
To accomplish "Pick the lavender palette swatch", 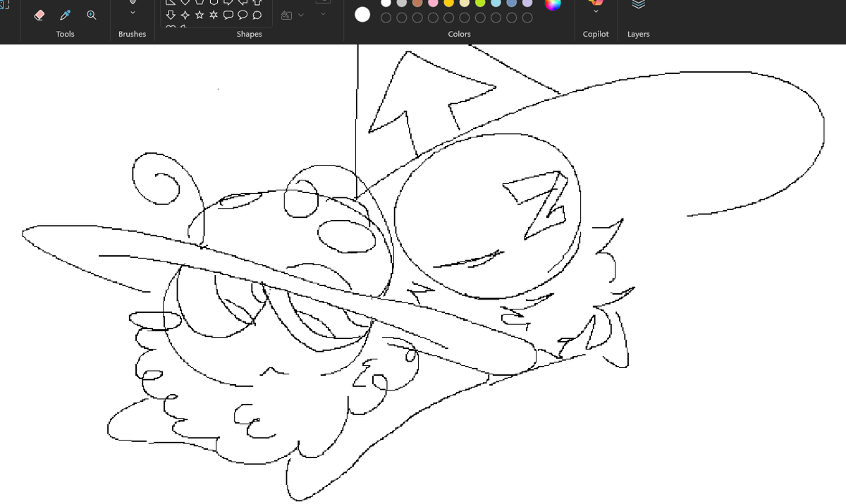I will [527, 3].
